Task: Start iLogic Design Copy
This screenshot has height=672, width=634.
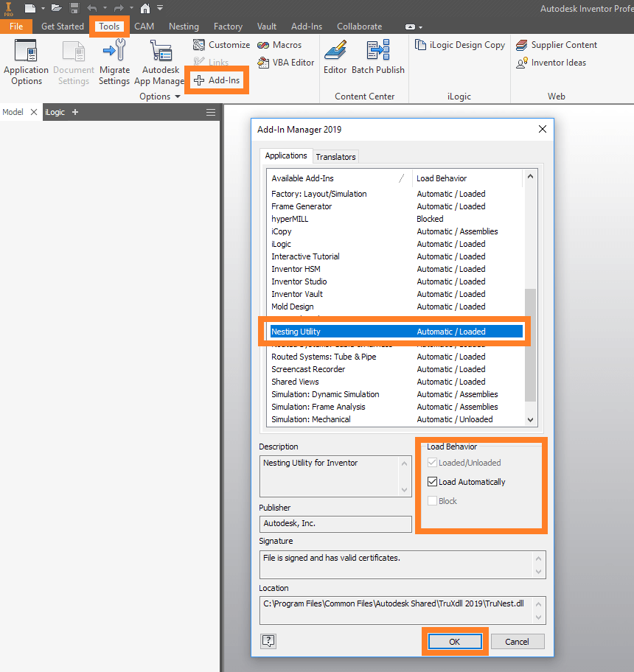Action: tap(460, 45)
